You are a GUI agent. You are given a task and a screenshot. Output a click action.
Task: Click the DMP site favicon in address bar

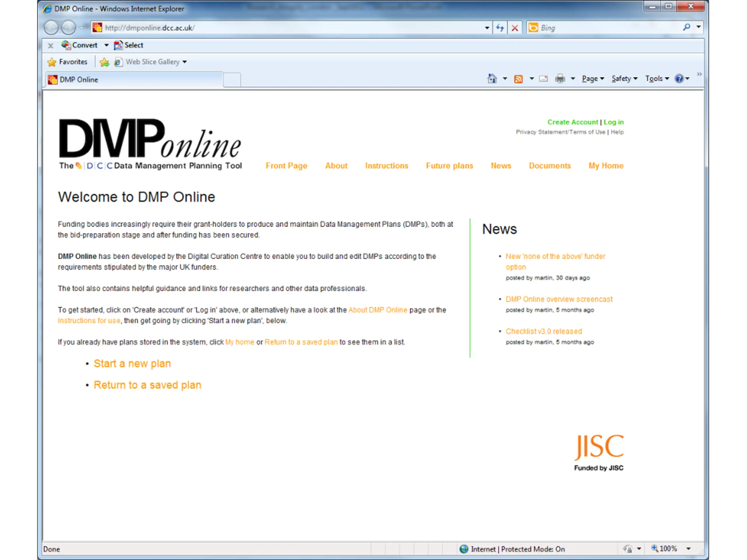(97, 28)
